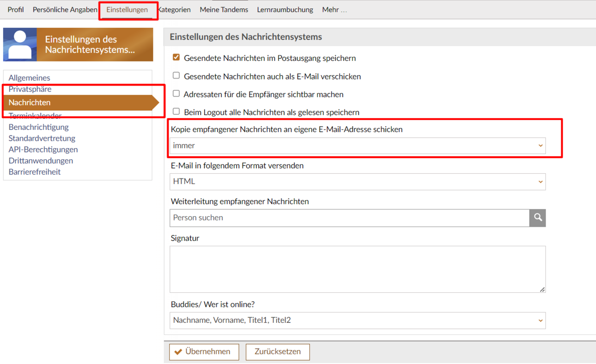Image resolution: width=596 pixels, height=364 pixels.
Task: Click the Signatur textarea resize handle
Action: point(542,289)
